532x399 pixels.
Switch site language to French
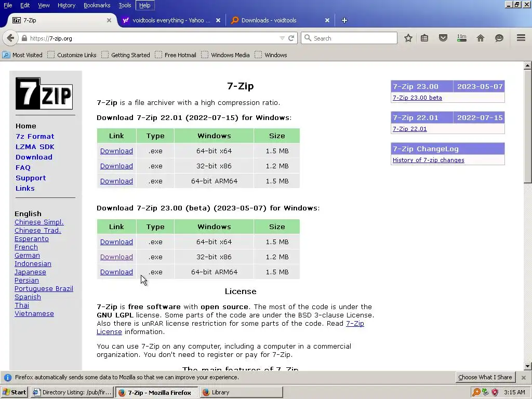click(x=26, y=247)
